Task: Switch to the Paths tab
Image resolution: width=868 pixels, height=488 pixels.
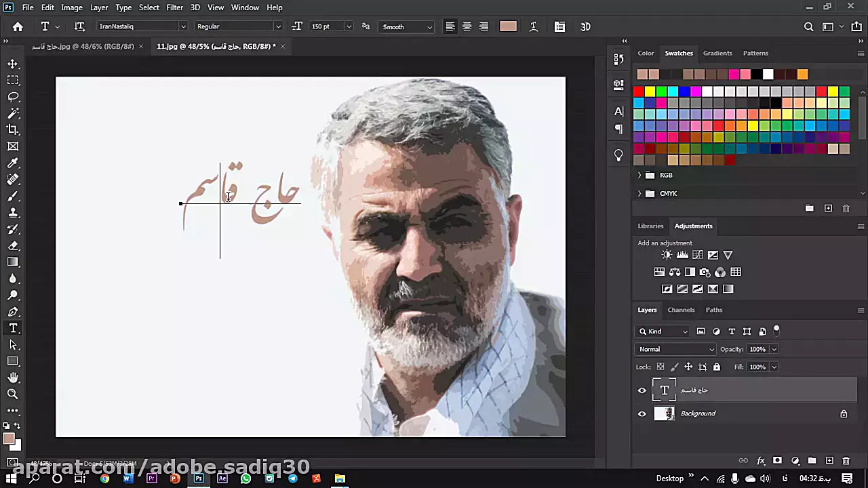Action: point(714,310)
